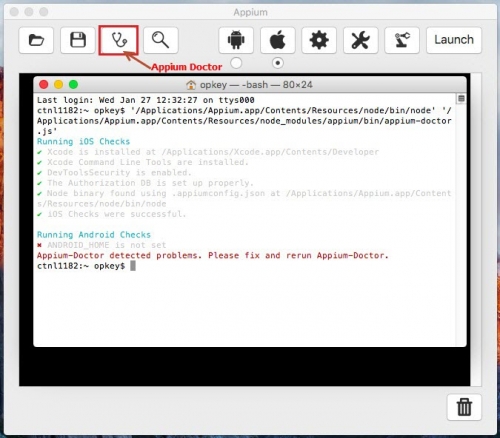The image size is (500, 438).
Task: Click the Launch button
Action: [x=454, y=40]
